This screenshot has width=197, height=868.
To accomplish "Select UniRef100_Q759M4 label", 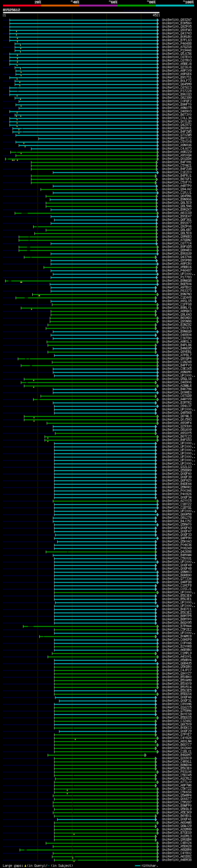I will pos(177,711).
